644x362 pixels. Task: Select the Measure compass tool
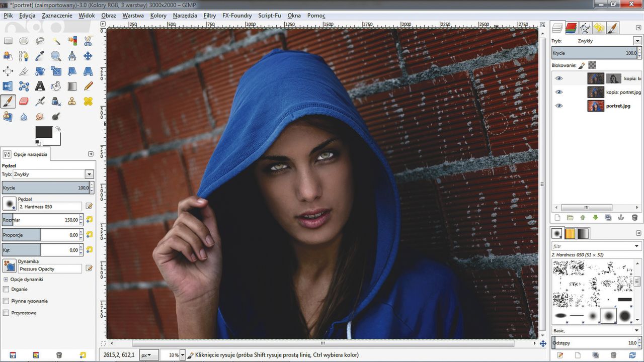click(72, 56)
